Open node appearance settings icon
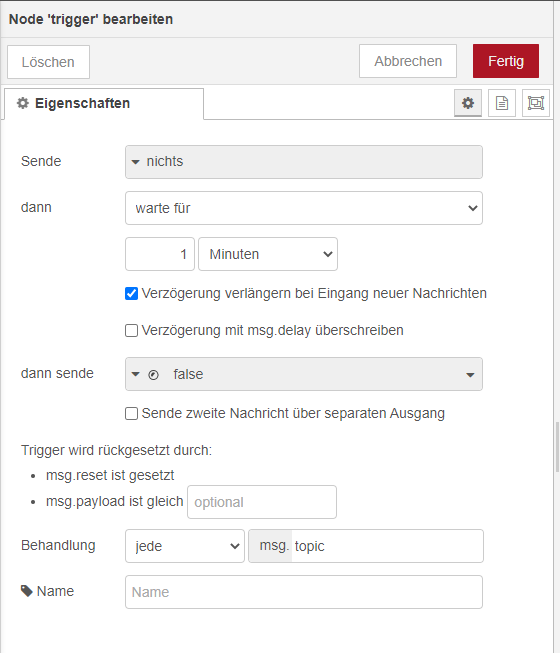Image resolution: width=560 pixels, height=653 pixels. click(536, 103)
